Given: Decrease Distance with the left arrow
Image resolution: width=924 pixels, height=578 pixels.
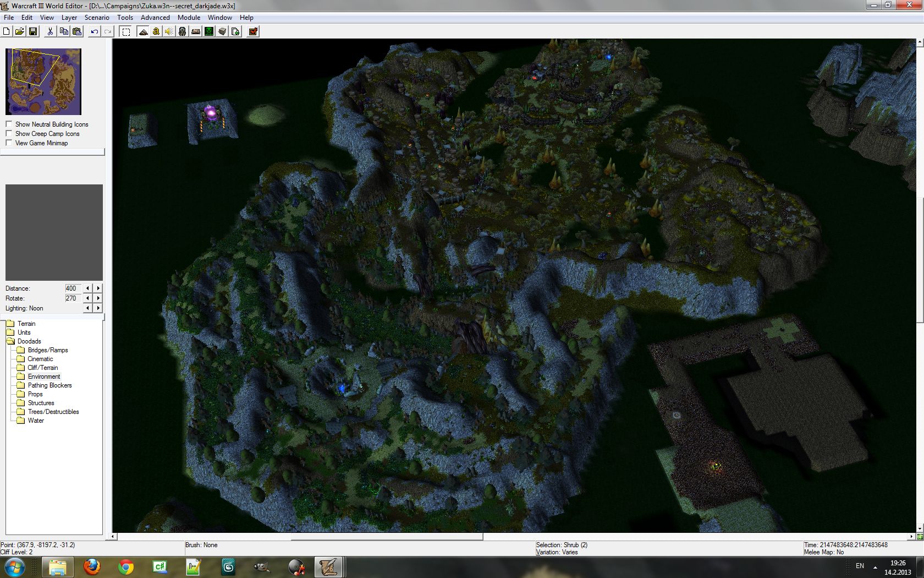Looking at the screenshot, I should coord(87,288).
